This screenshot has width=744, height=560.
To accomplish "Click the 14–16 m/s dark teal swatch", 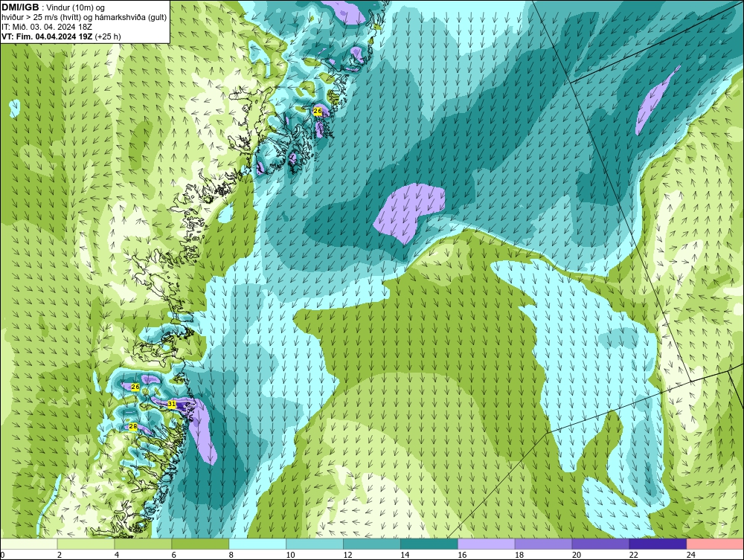I will pos(429,544).
